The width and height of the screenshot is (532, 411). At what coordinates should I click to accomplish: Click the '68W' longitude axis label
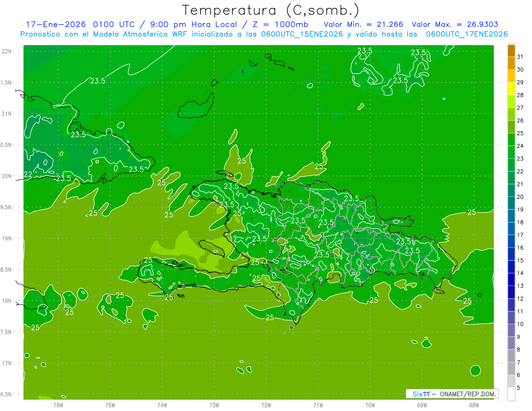[x=474, y=405]
